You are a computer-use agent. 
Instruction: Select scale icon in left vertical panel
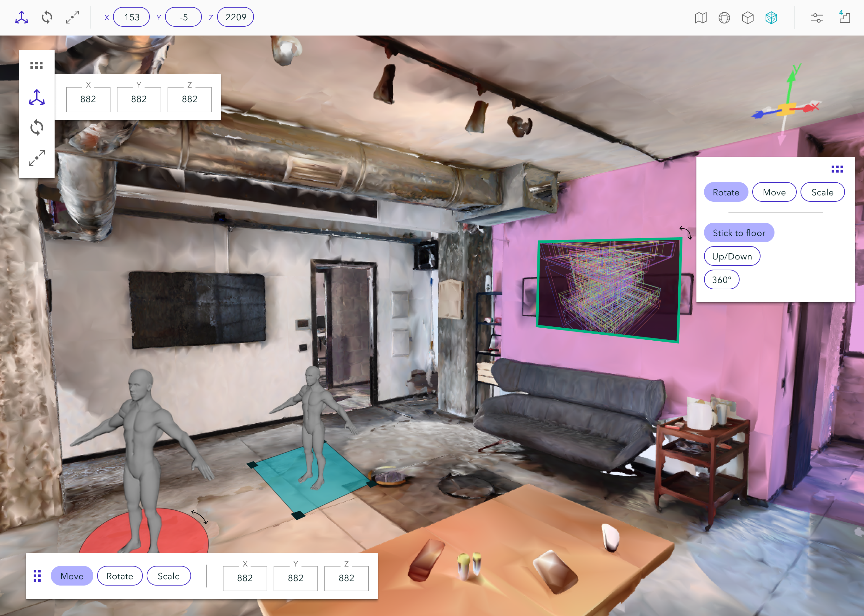pyautogui.click(x=37, y=158)
